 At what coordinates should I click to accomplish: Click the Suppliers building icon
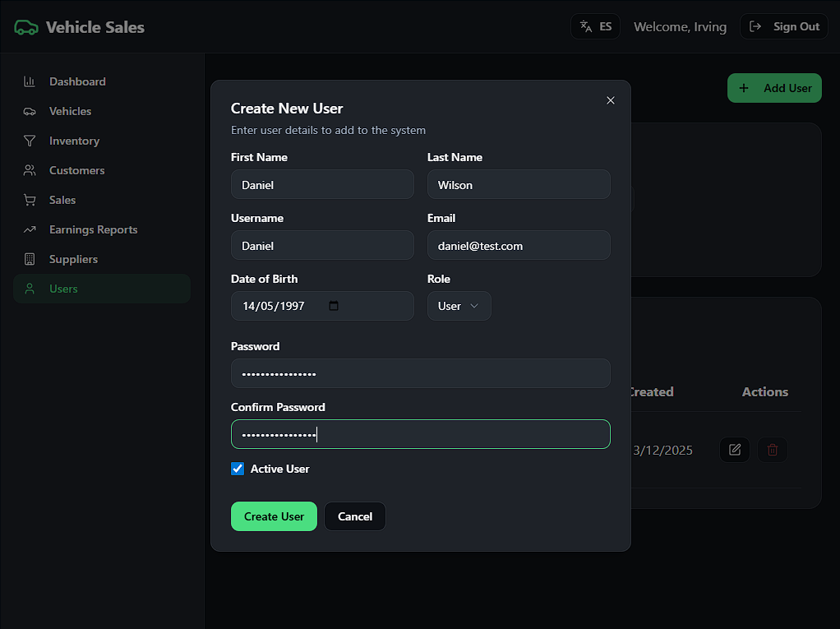[30, 259]
